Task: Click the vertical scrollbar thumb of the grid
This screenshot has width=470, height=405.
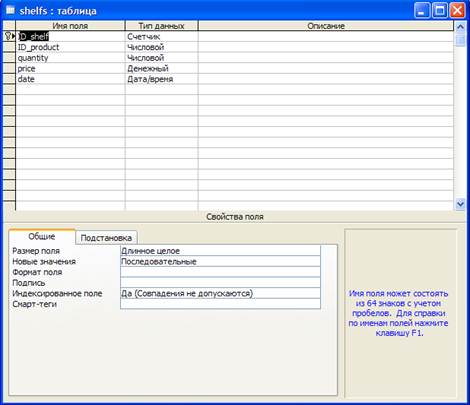Action: 460,40
